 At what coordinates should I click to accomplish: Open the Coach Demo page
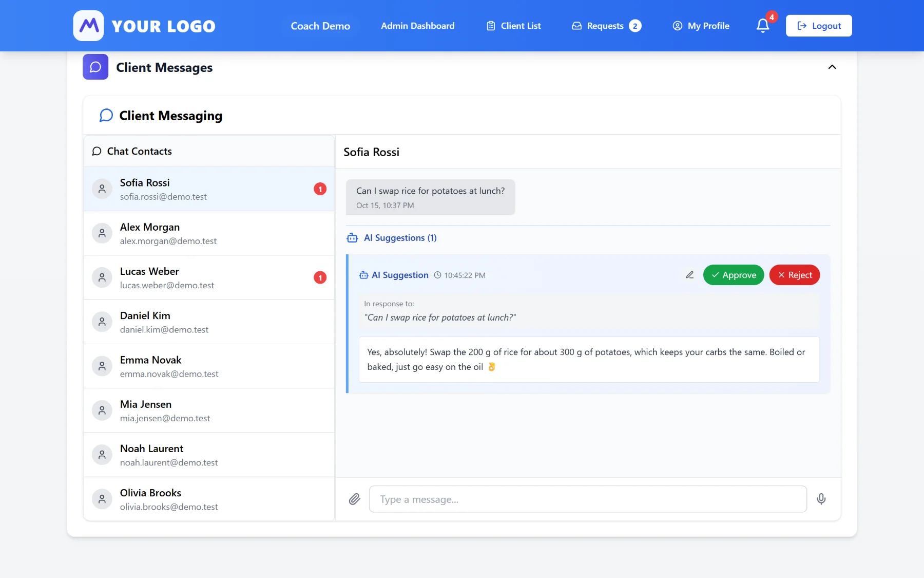[x=320, y=26]
